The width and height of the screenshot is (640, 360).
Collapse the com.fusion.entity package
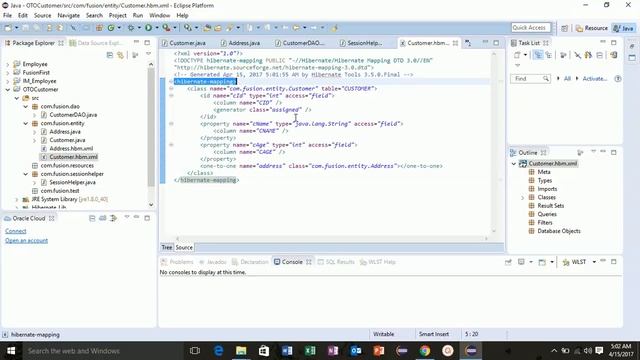coord(26,123)
